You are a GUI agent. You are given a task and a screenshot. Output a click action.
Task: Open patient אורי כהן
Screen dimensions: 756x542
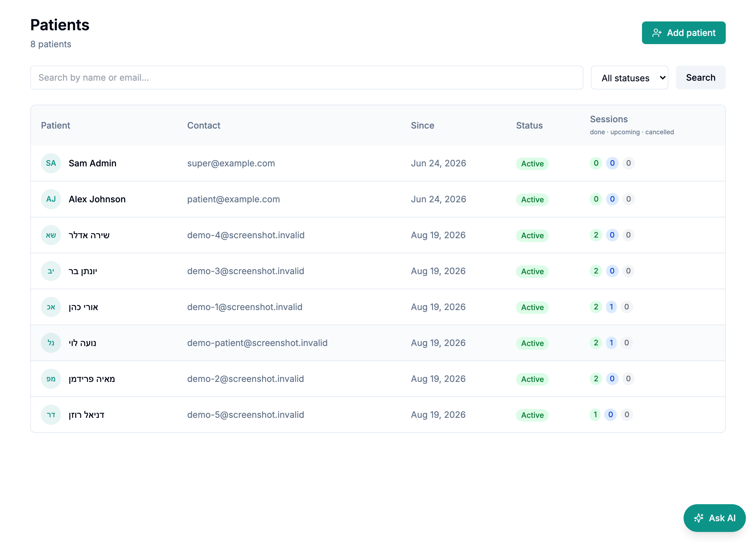pos(83,307)
